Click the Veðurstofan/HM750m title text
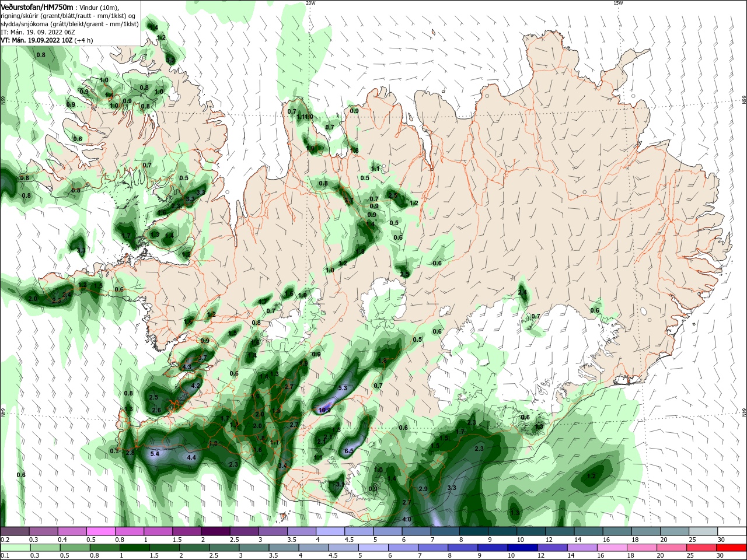 click(37, 6)
